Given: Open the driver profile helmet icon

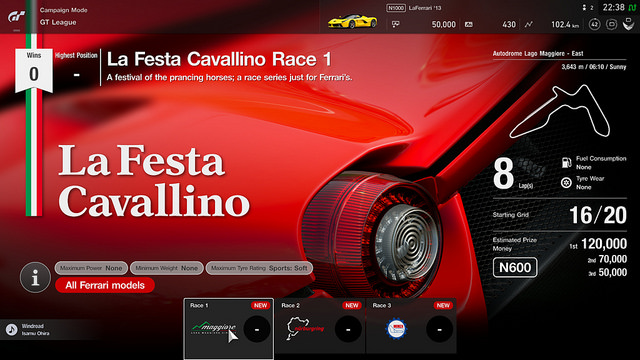Looking at the screenshot, I should pyautogui.click(x=629, y=24).
